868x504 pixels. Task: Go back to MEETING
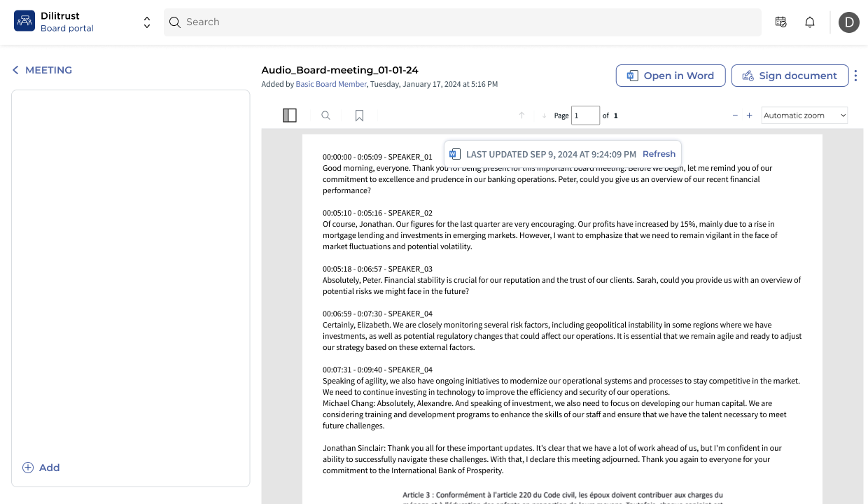[x=42, y=70]
